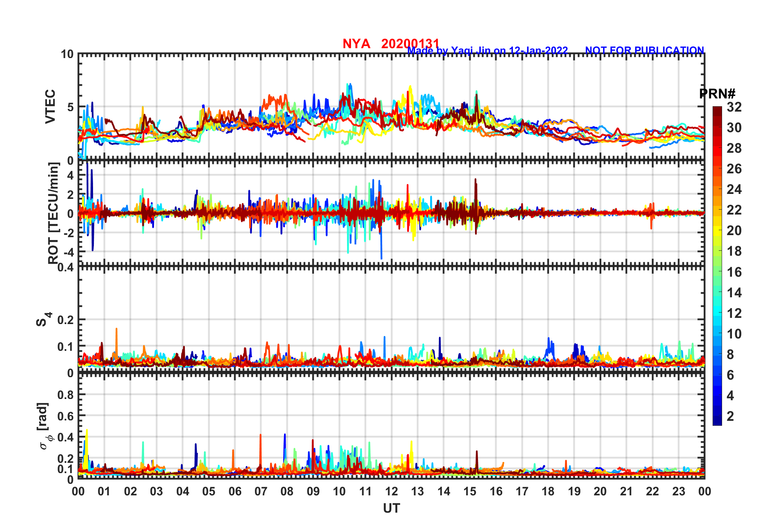783x532 pixels.
Task: Click UT hour tick label "19"
Action: [x=574, y=492]
